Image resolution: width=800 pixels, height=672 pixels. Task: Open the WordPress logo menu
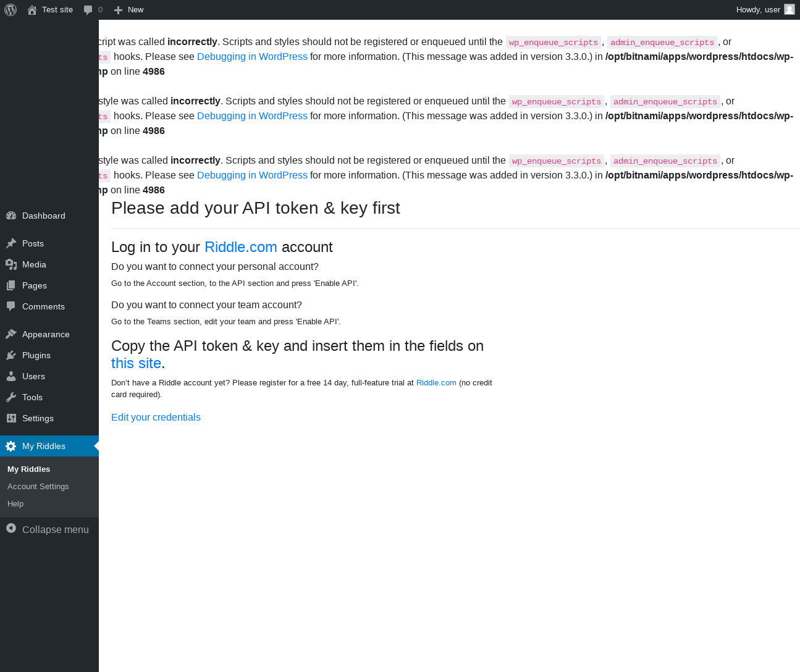11,10
